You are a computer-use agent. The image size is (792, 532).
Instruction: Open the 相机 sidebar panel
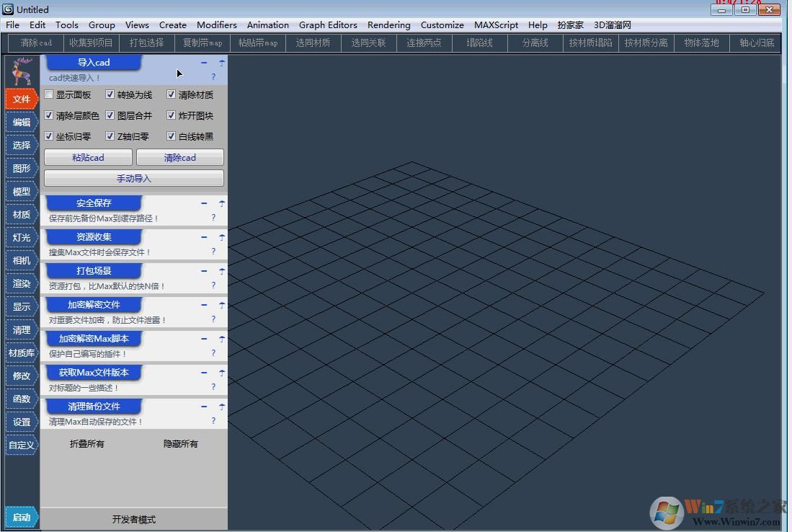coord(21,260)
